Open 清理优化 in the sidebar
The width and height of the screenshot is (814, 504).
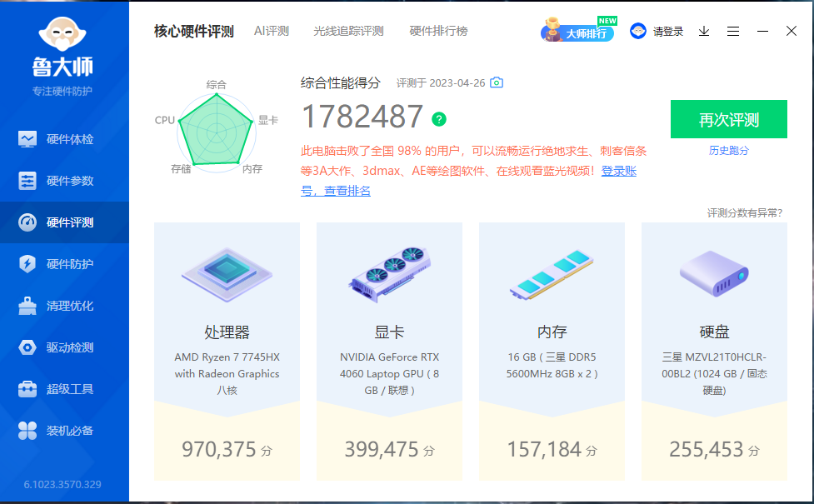tap(64, 306)
